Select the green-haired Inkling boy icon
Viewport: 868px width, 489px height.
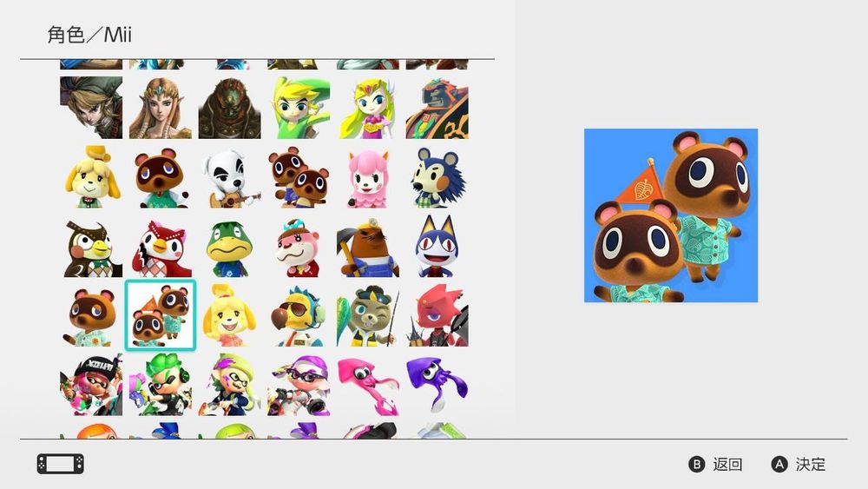click(161, 385)
